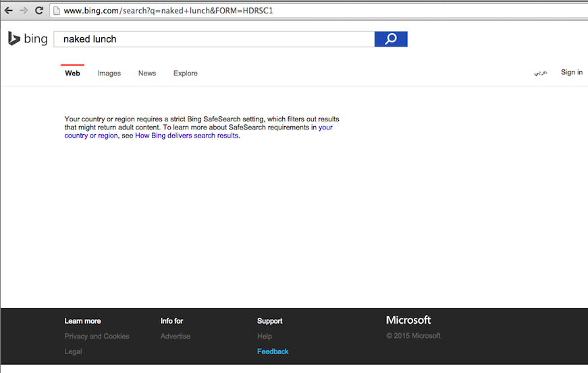Image resolution: width=588 pixels, height=373 pixels.
Task: Switch to the Web tab
Action: [72, 74]
